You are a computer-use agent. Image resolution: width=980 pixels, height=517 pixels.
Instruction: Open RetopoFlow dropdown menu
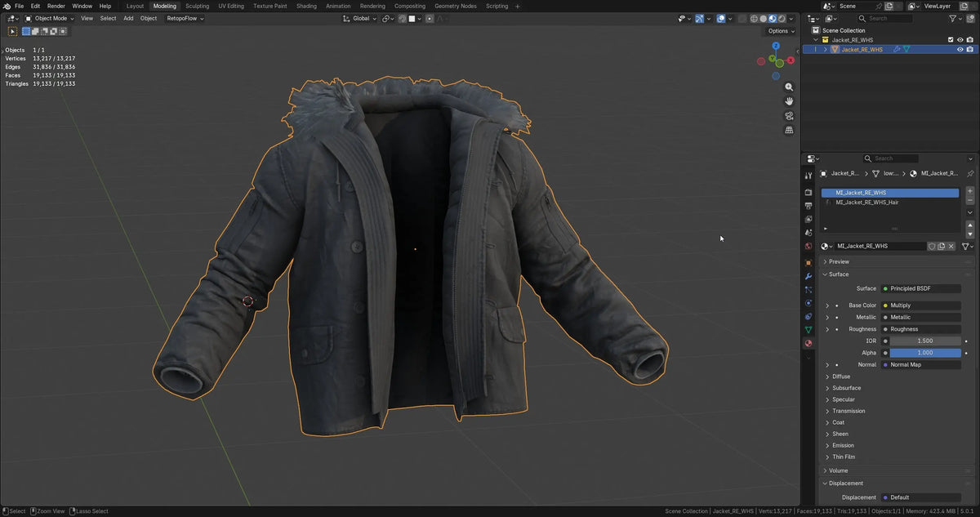pyautogui.click(x=185, y=18)
